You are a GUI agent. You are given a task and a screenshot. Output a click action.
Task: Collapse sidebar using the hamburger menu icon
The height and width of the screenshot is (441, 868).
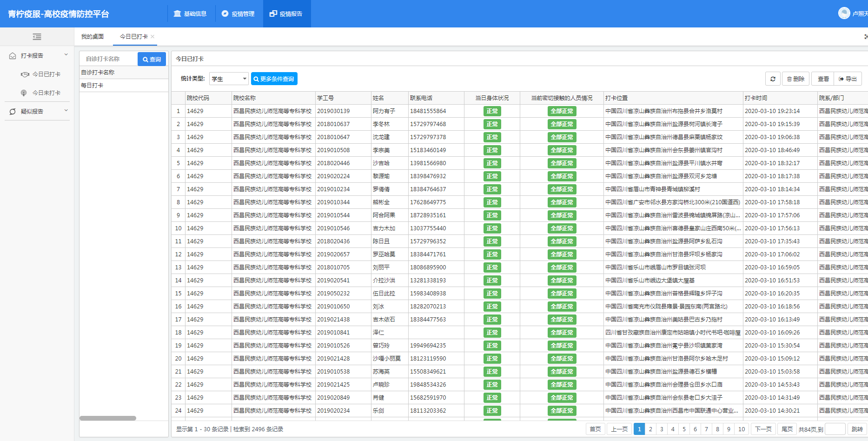click(37, 37)
